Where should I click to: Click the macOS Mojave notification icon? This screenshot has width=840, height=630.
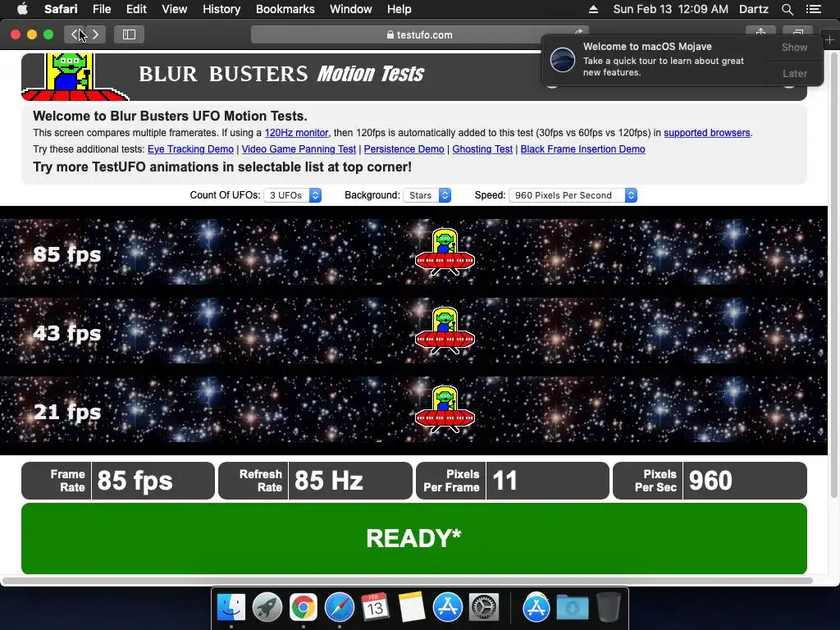(563, 59)
